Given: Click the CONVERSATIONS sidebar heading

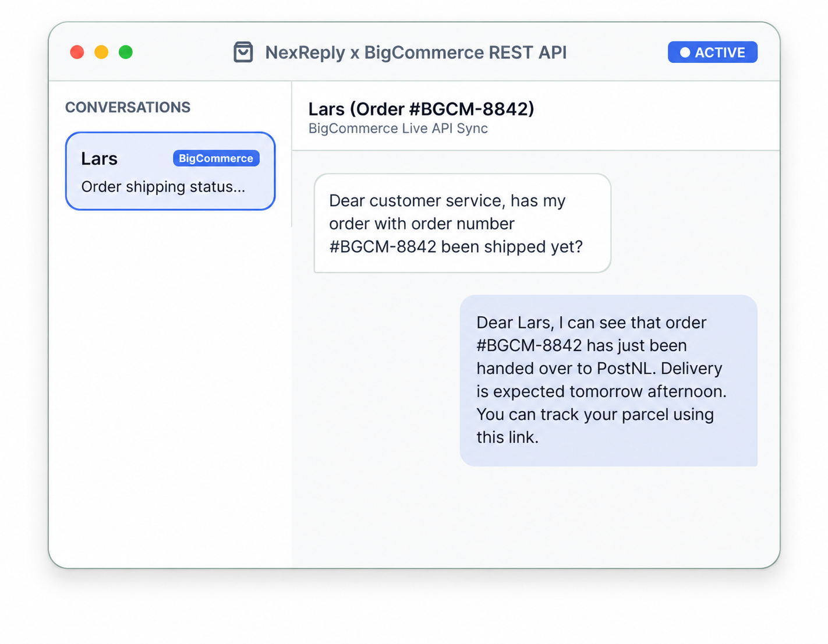Looking at the screenshot, I should (128, 107).
